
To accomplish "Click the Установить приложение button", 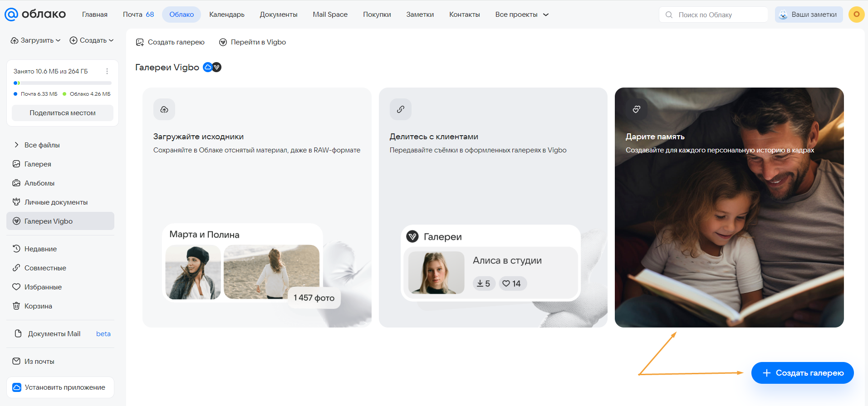I will pos(60,387).
